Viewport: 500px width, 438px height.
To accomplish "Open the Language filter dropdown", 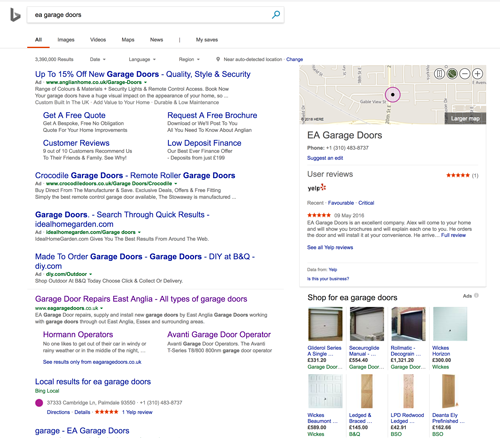I will coord(142,59).
